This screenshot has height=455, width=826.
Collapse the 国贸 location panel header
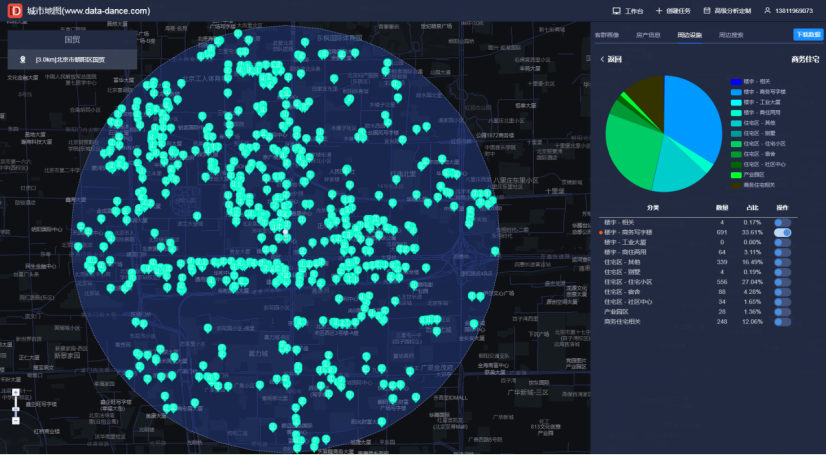tap(72, 39)
